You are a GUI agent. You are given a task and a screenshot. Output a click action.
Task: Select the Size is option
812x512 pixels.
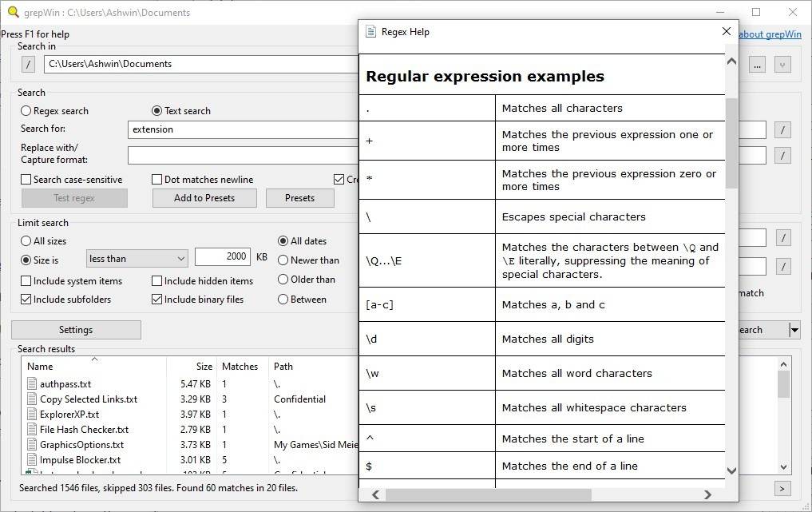[39, 260]
